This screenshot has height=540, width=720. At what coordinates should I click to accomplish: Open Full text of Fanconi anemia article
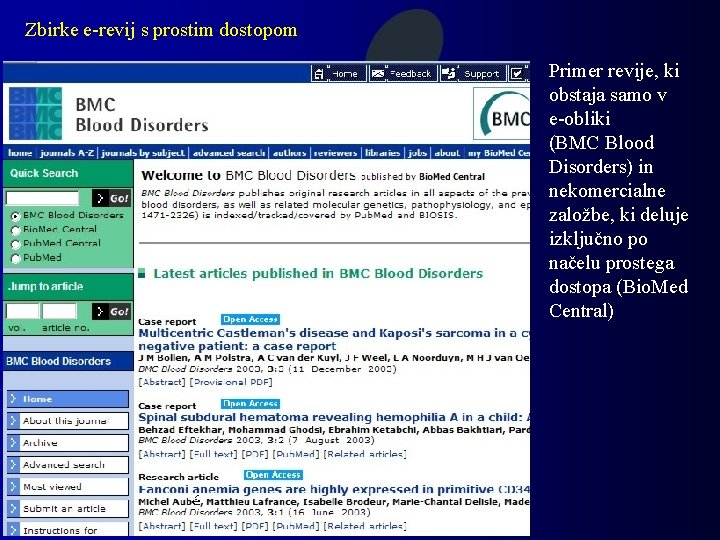[x=213, y=526]
